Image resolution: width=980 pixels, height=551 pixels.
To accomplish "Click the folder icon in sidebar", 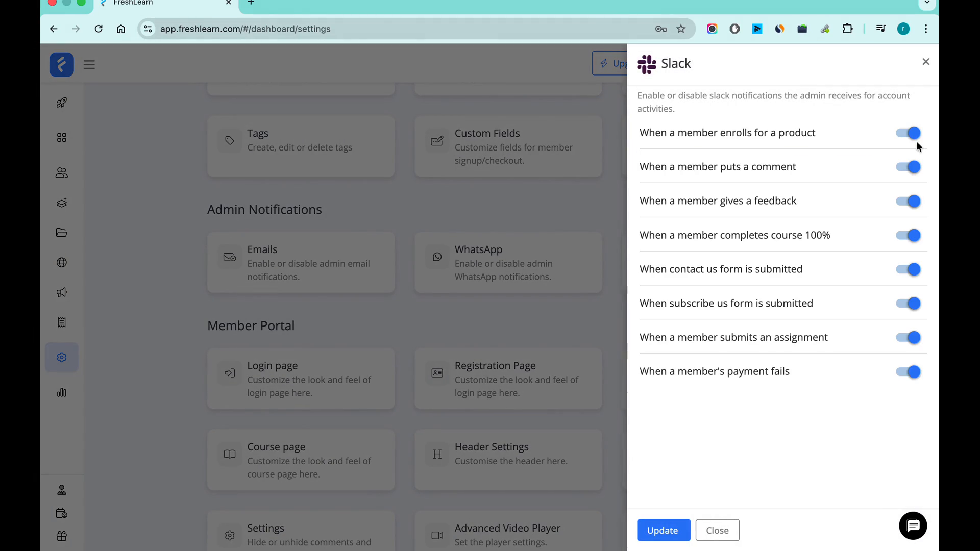I will (61, 233).
